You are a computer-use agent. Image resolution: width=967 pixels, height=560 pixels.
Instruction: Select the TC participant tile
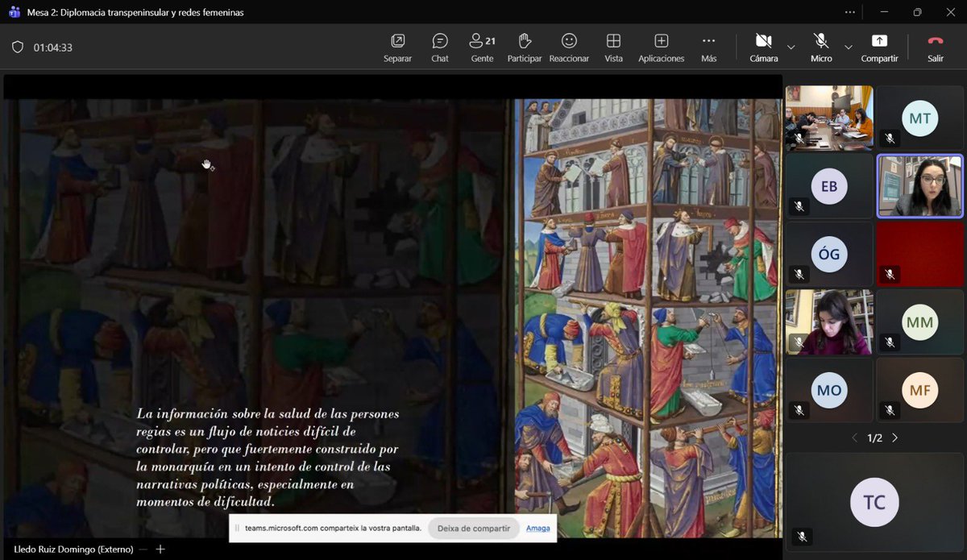(x=874, y=502)
